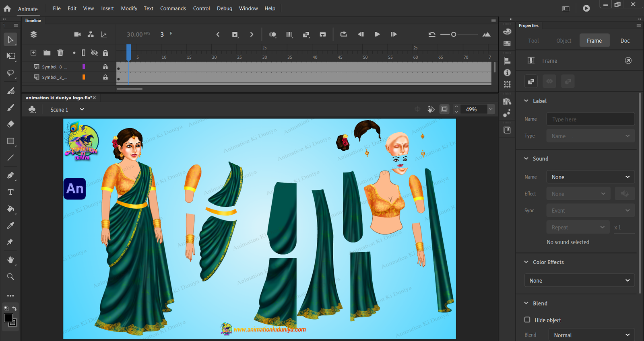Toggle onion skin in the timeline

click(272, 35)
